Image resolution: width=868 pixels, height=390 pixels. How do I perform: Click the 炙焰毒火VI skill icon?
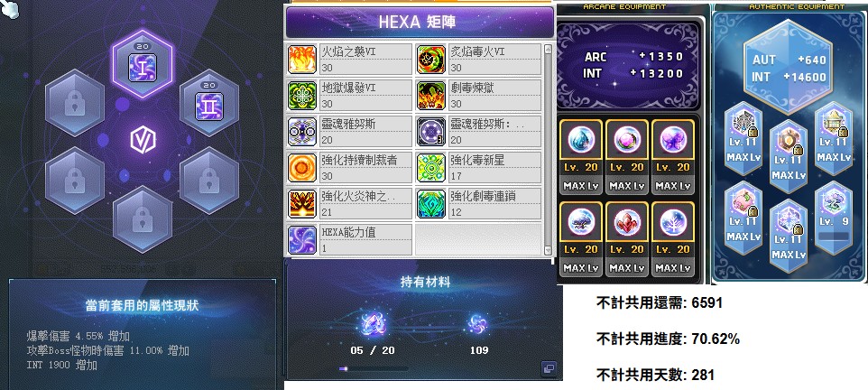431,60
